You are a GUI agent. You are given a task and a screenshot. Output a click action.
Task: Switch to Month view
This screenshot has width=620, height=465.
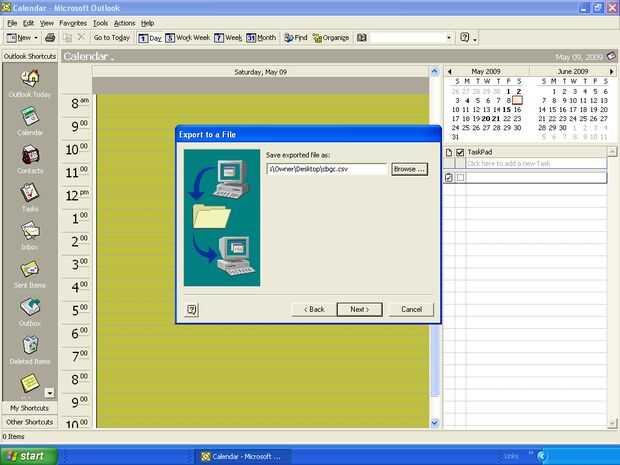click(x=261, y=38)
